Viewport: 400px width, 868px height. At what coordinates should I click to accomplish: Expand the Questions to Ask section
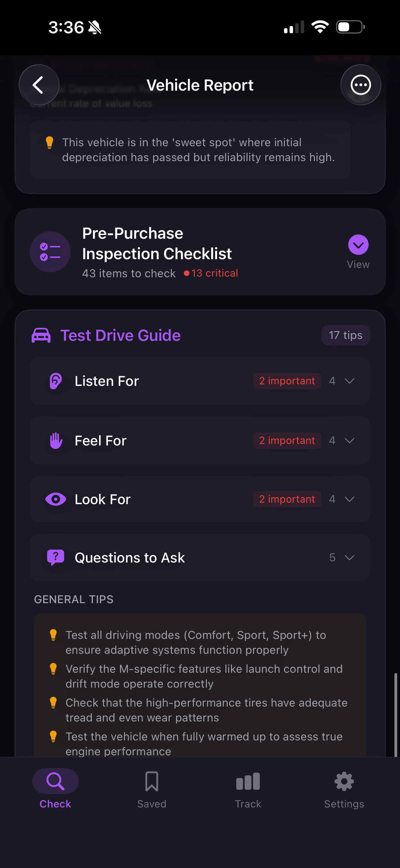(349, 557)
